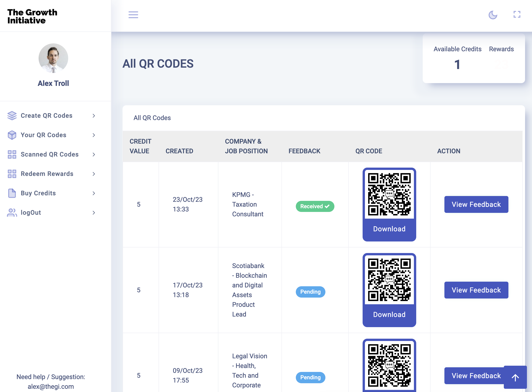Click the scroll-to-top arrow button

tap(515, 377)
